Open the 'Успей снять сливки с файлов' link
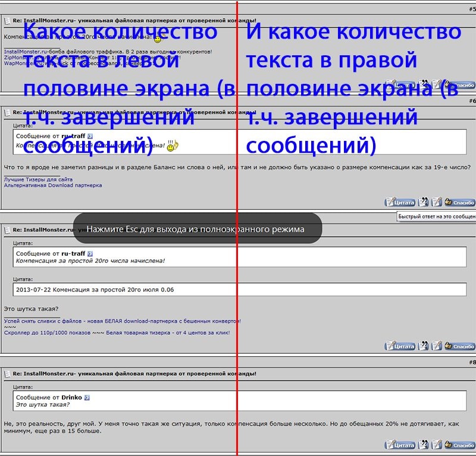Image resolution: width=476 pixels, height=456 pixels. pos(123,321)
